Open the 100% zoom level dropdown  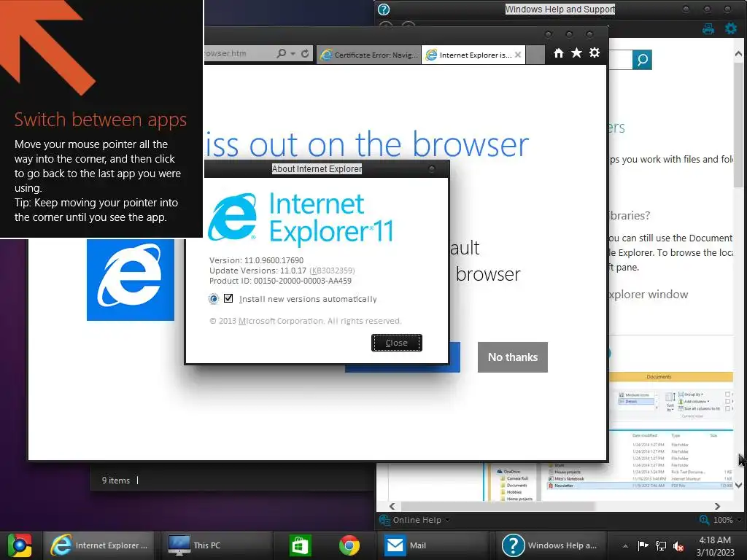tap(740, 520)
